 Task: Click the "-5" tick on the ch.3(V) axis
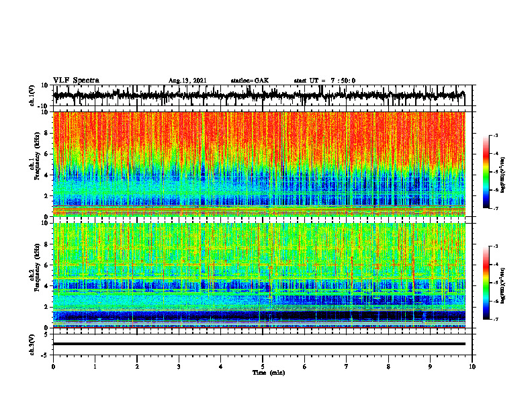pyautogui.click(x=46, y=355)
